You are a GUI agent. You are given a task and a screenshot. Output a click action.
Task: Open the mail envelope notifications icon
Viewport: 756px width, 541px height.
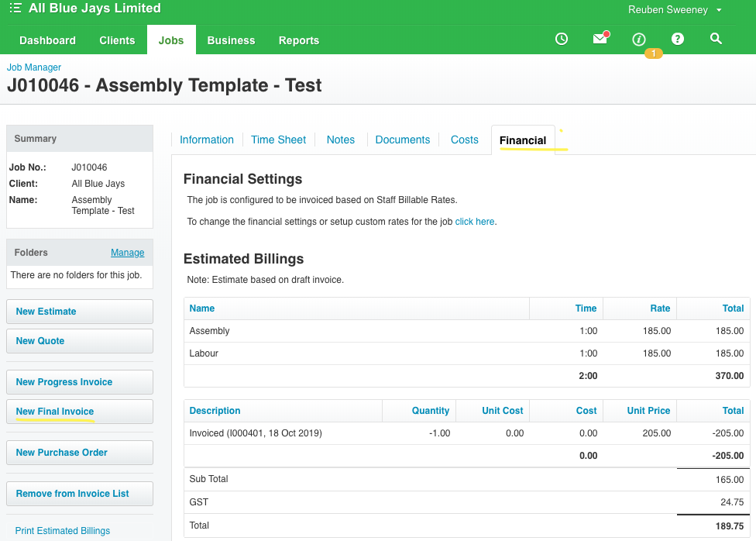point(601,38)
